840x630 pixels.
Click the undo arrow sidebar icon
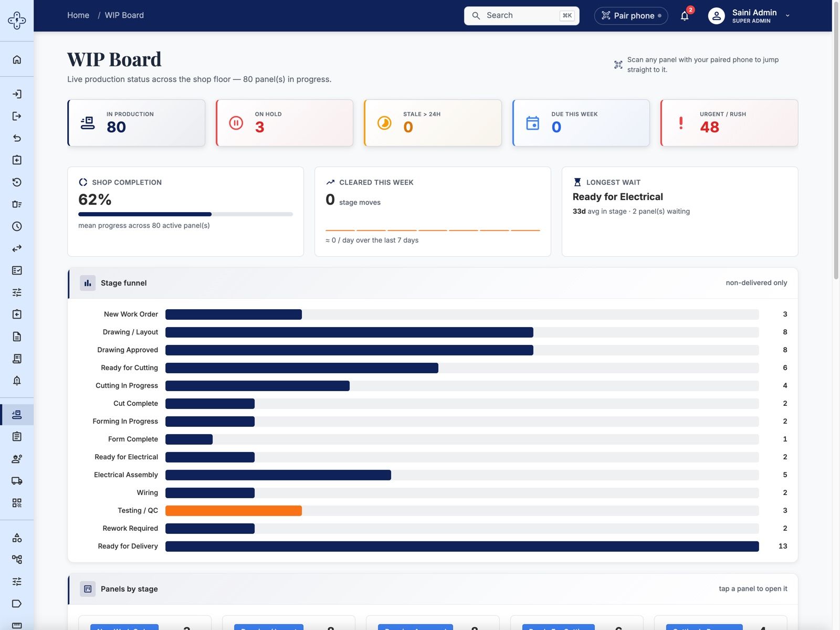click(17, 138)
